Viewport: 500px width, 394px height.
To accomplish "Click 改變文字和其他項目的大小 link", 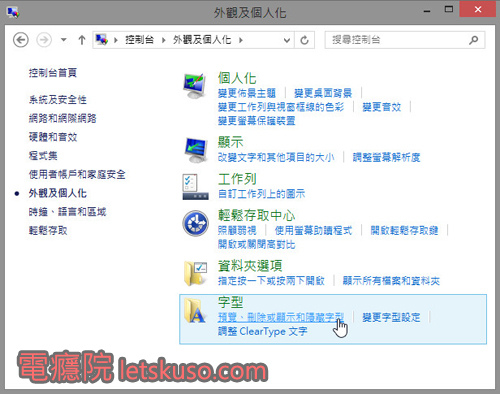I will [x=276, y=157].
